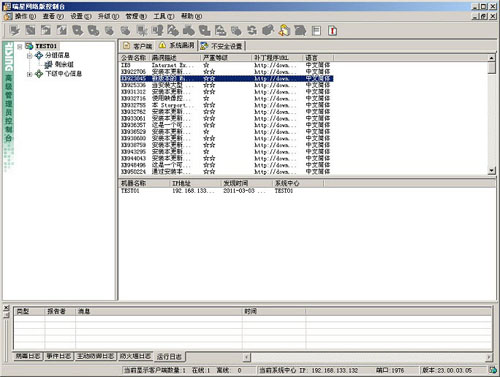Open the 设置 menu
Image resolution: width=500 pixels, height=377 pixels.
point(81,16)
